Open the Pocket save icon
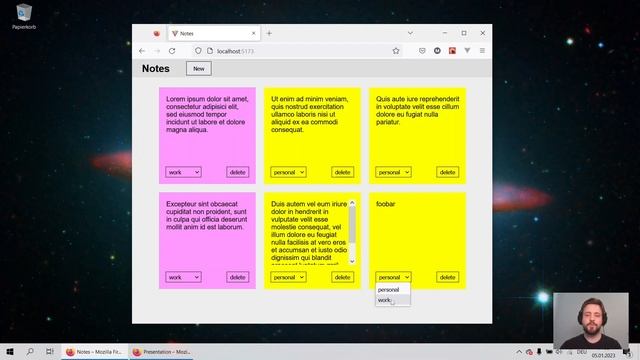The height and width of the screenshot is (360, 640). [422, 51]
